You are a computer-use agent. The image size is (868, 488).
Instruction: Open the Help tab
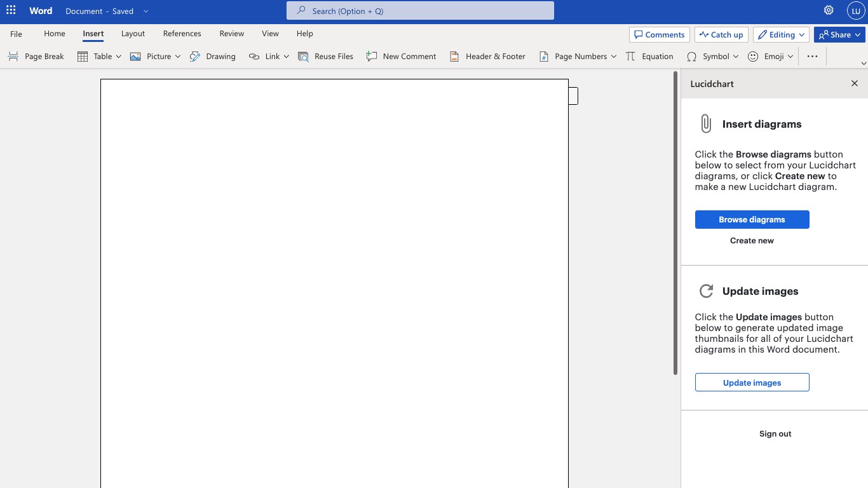(305, 34)
